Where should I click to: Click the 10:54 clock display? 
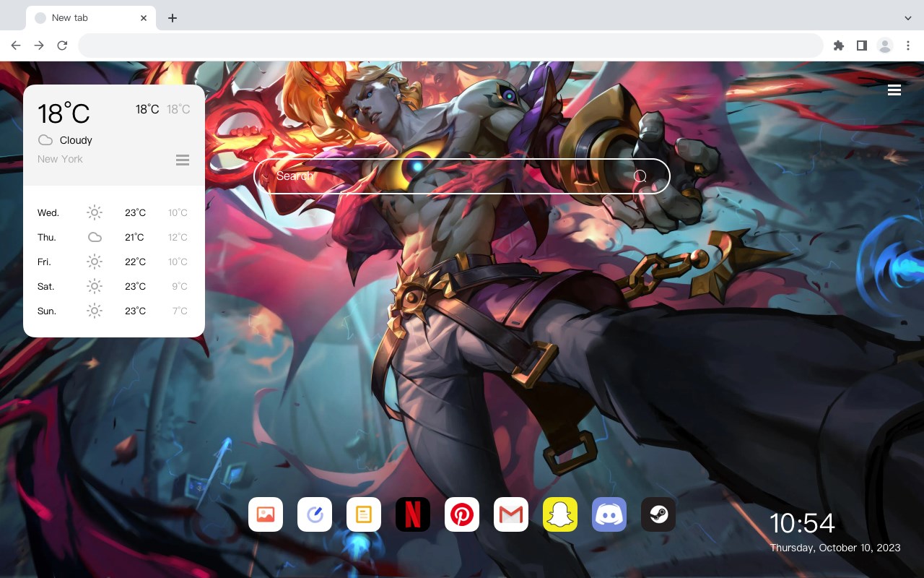pos(802,523)
